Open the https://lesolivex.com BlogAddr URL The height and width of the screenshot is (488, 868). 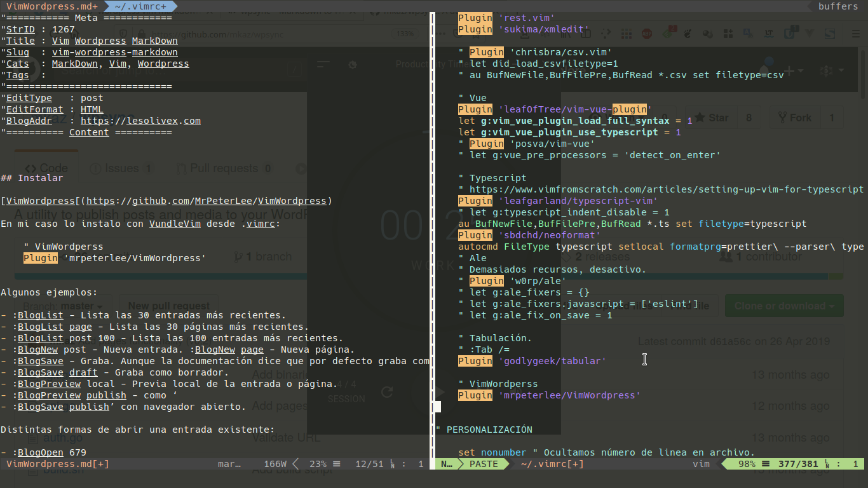click(140, 121)
